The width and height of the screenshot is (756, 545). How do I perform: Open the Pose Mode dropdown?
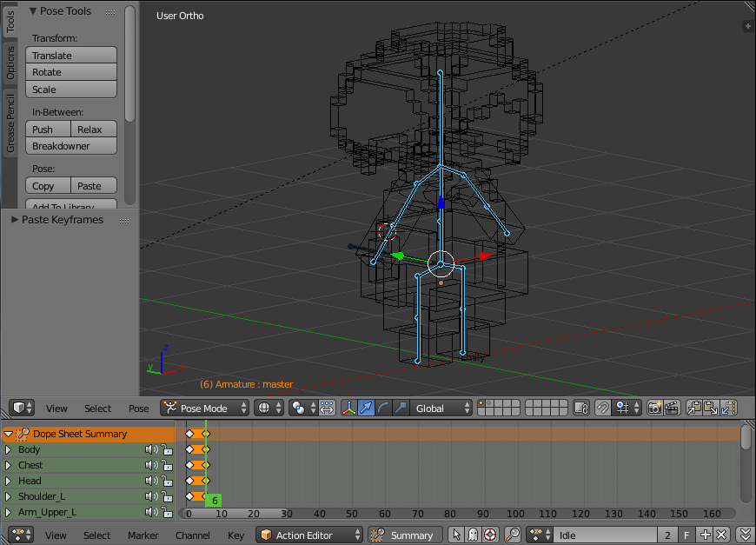[x=204, y=408]
